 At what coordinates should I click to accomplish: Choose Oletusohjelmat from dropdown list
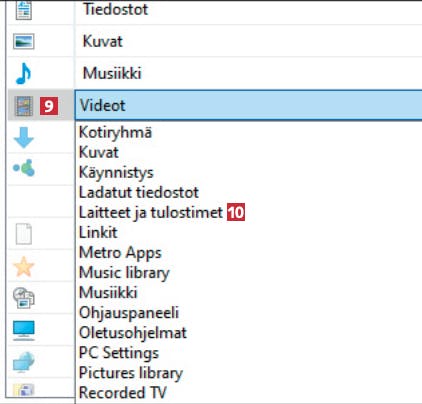coord(133,333)
